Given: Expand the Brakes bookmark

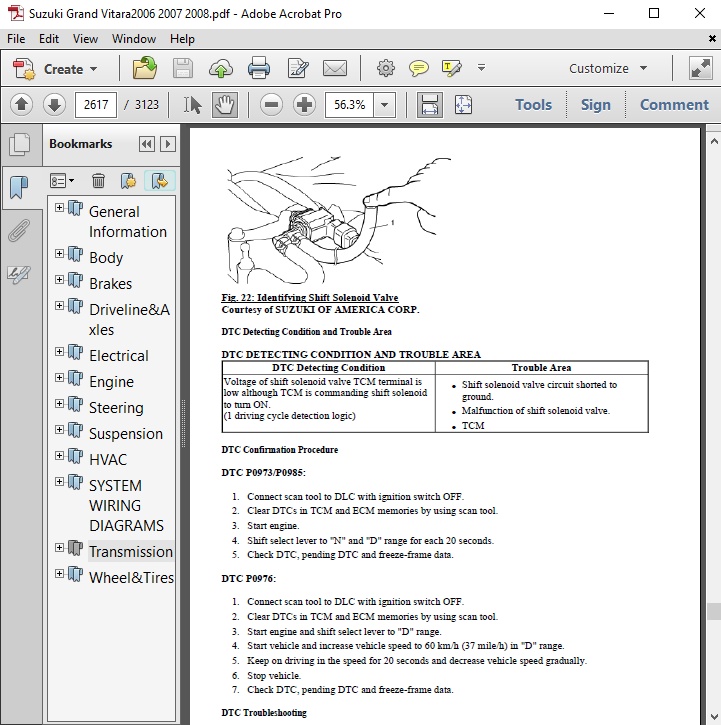Looking at the screenshot, I should (x=59, y=279).
